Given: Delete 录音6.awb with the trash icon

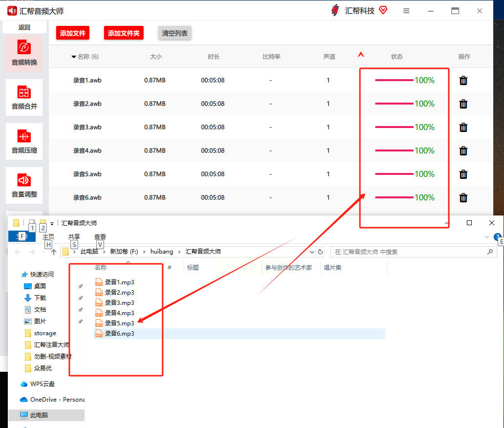Looking at the screenshot, I should click(463, 198).
